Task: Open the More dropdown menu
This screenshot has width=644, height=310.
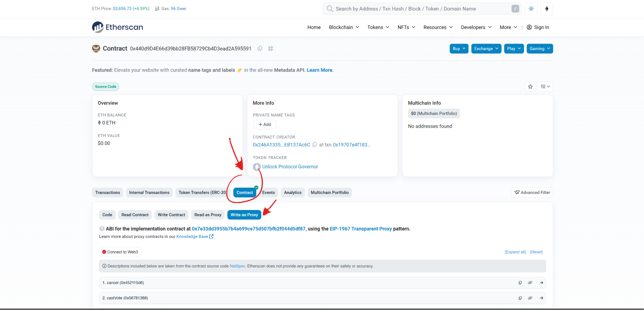Action: [508, 27]
